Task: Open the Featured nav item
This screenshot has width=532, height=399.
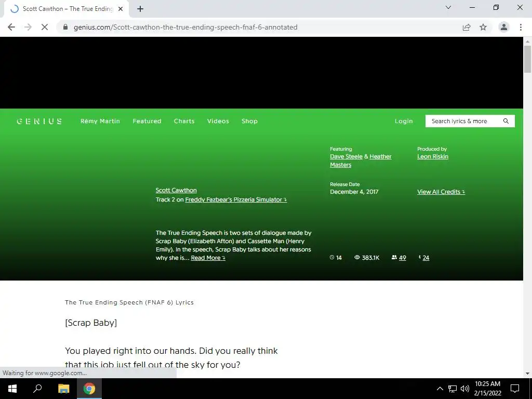Action: 147,121
